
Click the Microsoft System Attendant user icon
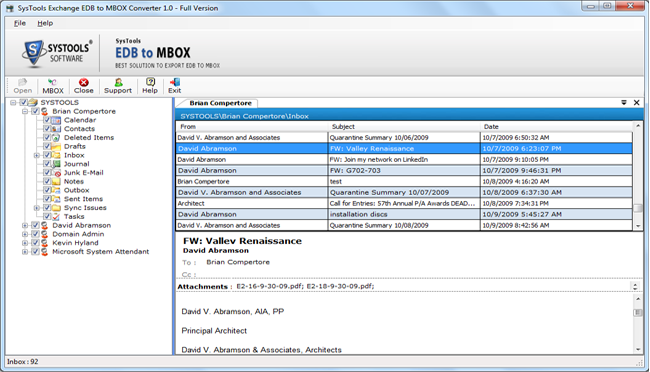click(44, 251)
